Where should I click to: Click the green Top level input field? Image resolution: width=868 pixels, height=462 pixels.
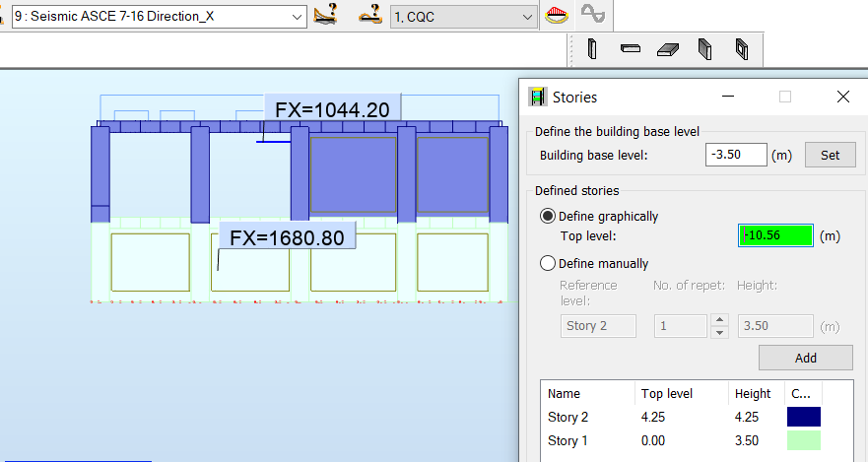[x=775, y=235]
